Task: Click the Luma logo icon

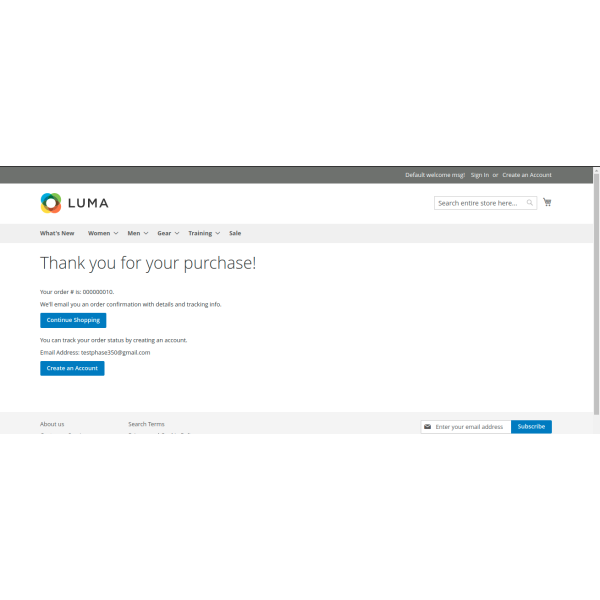Action: pyautogui.click(x=51, y=203)
